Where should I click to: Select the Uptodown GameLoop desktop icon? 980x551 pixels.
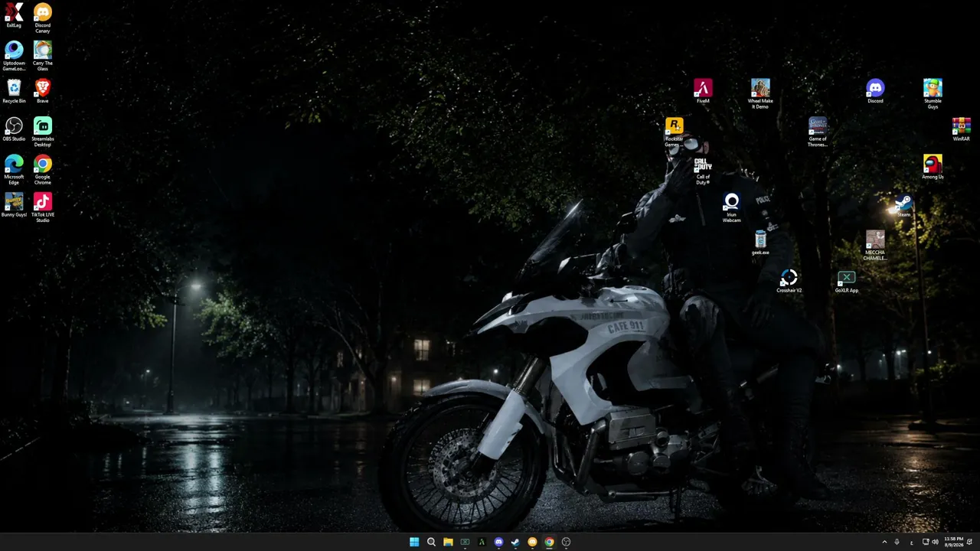pos(14,56)
